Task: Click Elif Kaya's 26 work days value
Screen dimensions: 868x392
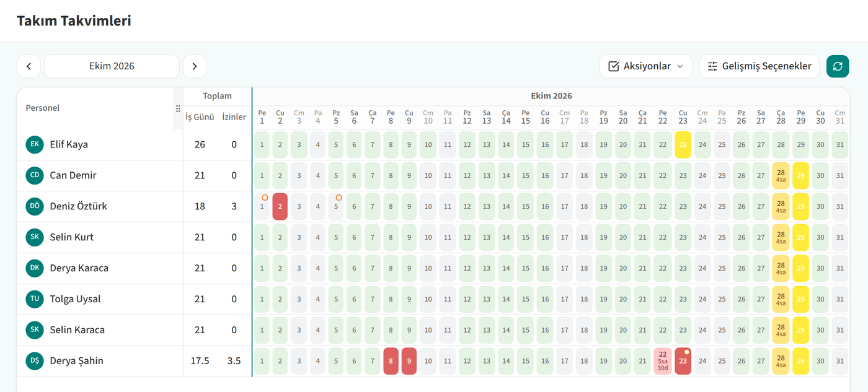Action: 200,144
